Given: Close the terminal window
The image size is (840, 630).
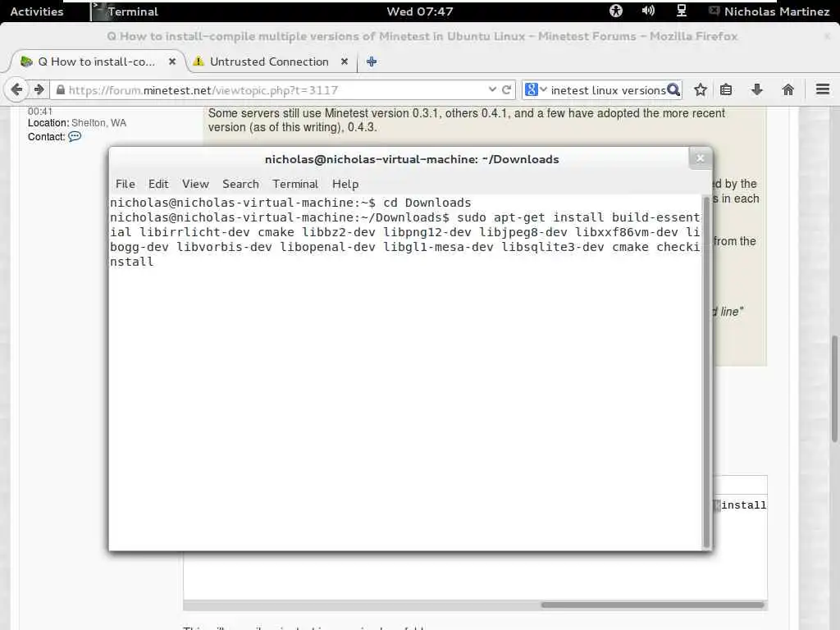Looking at the screenshot, I should point(701,158).
